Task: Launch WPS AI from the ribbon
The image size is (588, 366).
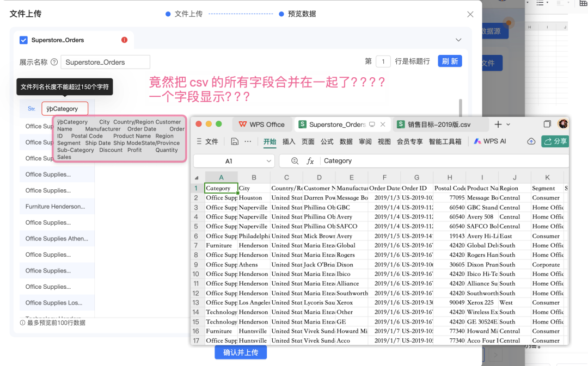Action: 489,141
